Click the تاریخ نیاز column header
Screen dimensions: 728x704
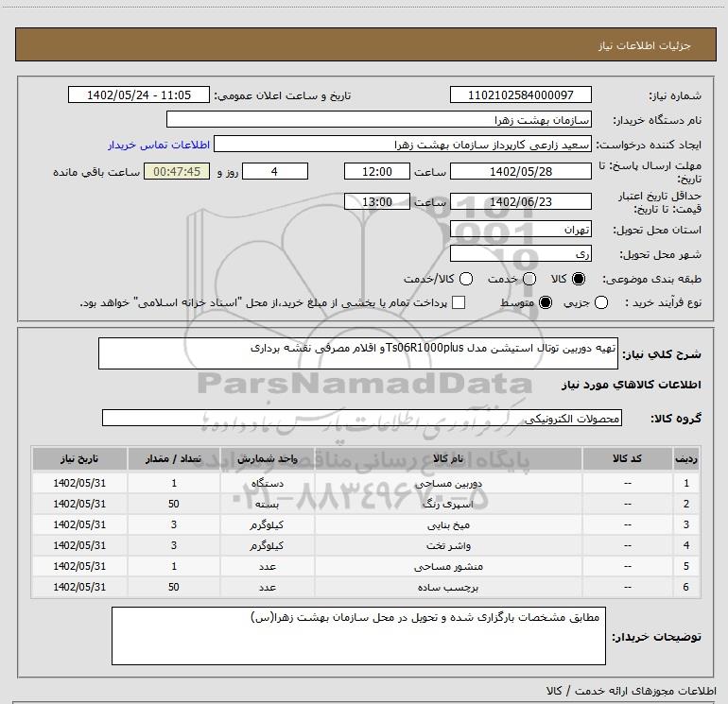pos(79,458)
